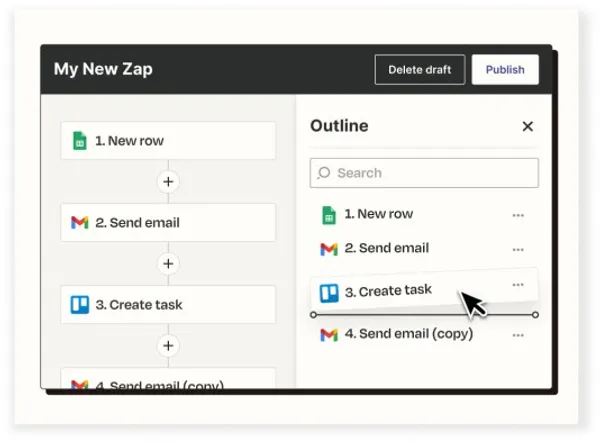Click Gmail icon beside outline 4. Send email (copy)
600x442 pixels.
[329, 335]
